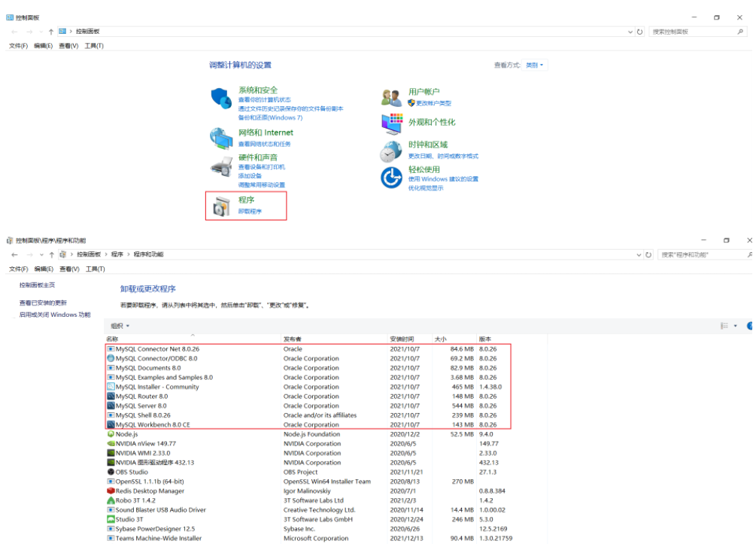Open the 系统和安全 category icon
Screen dimensions: 756x550
pos(221,98)
